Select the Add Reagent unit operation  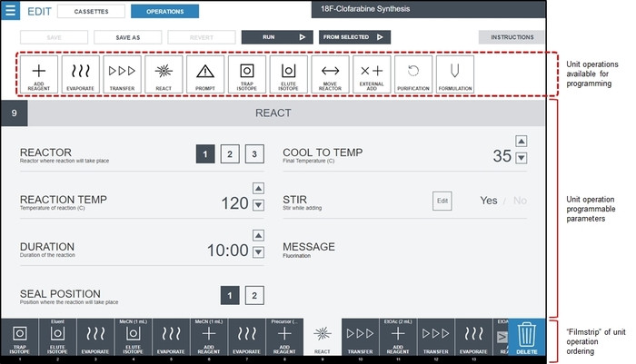tap(38, 74)
